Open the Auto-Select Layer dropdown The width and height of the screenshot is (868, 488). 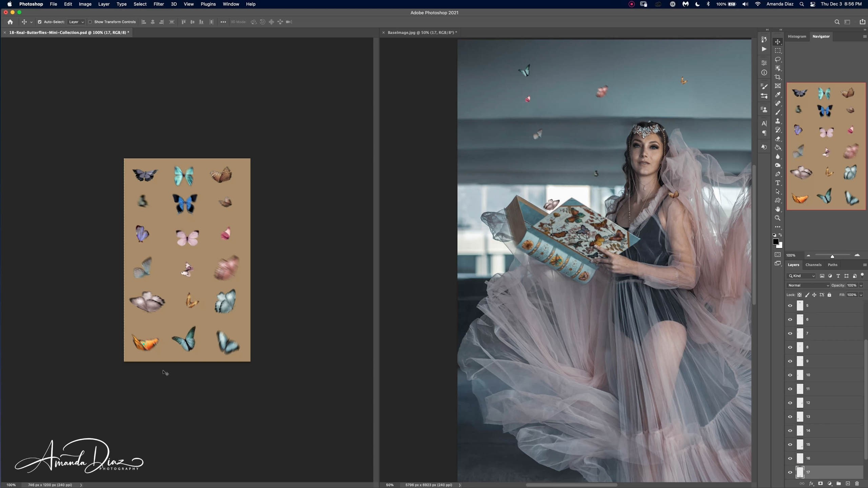[x=76, y=22]
